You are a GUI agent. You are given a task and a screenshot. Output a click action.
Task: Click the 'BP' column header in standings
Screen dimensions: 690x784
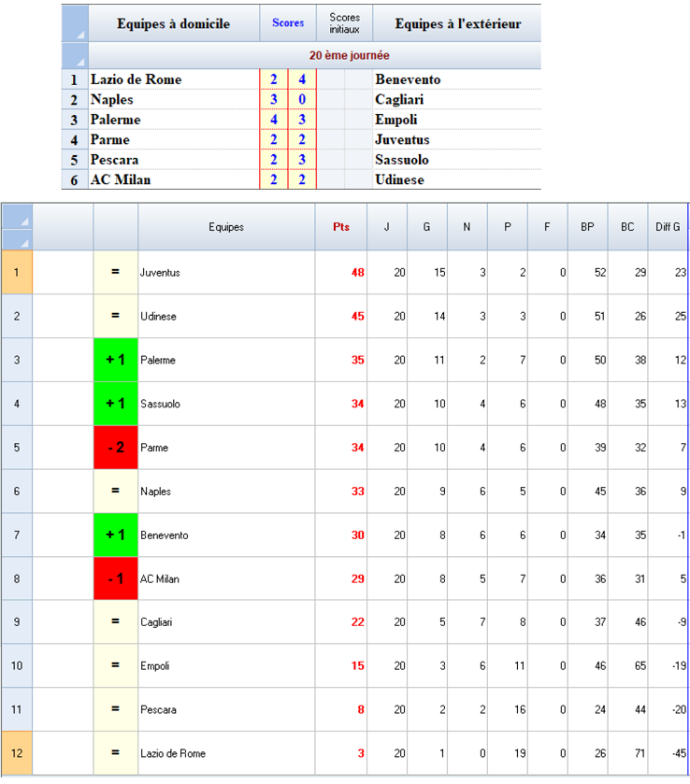[587, 226]
